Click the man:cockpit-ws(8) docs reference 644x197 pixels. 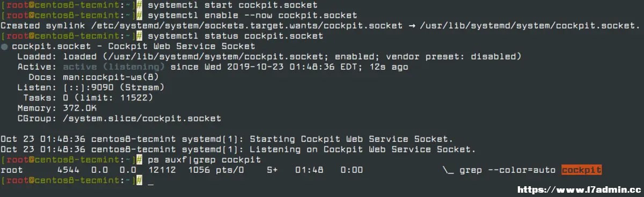pos(106,77)
